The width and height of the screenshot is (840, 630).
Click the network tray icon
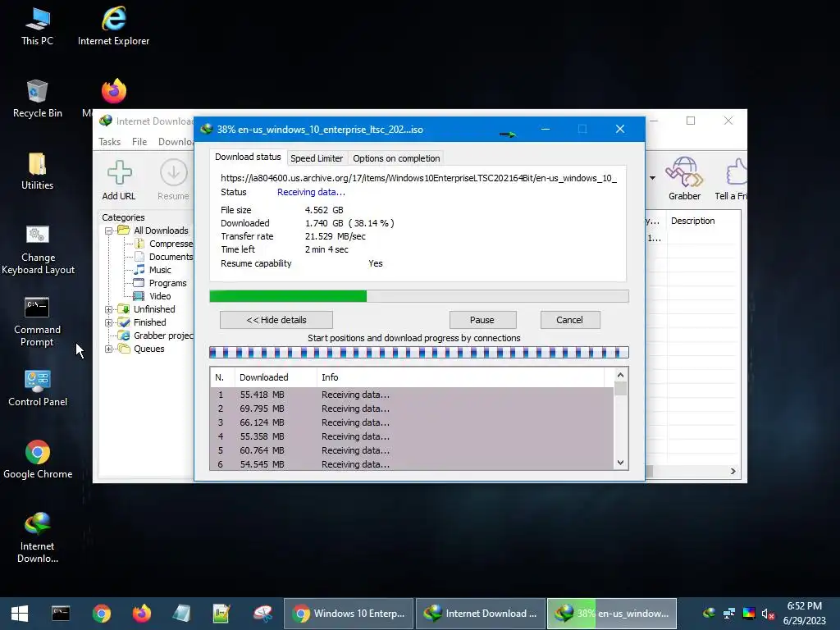pyautogui.click(x=729, y=614)
